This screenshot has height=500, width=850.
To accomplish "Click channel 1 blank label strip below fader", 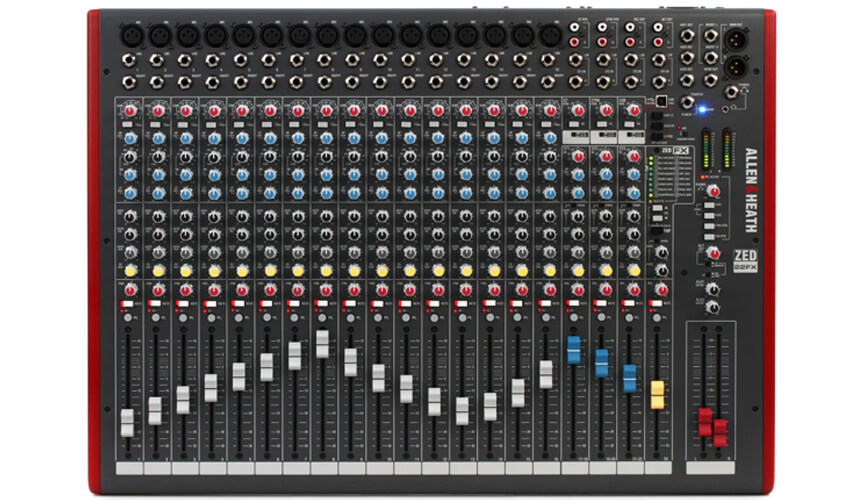I will point(130,468).
